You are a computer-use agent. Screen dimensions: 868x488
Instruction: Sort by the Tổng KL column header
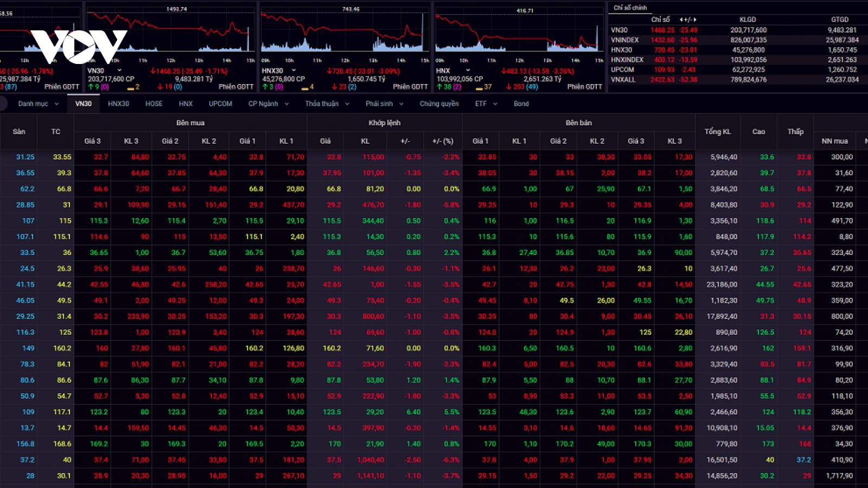(x=718, y=132)
